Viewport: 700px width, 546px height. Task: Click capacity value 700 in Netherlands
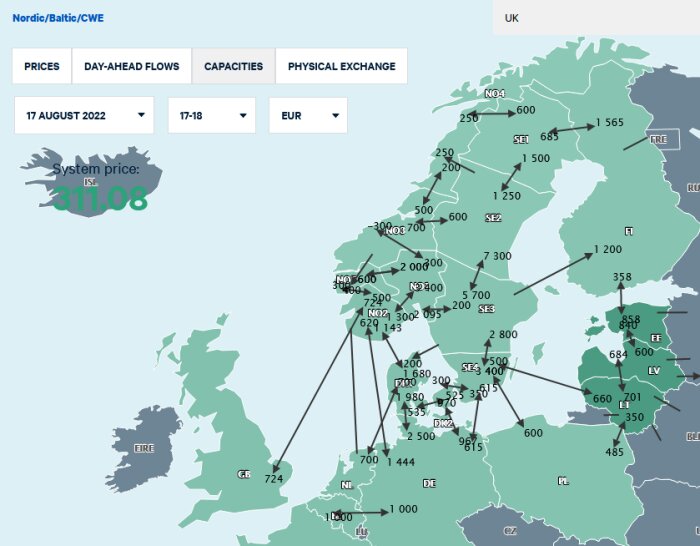tap(369, 459)
